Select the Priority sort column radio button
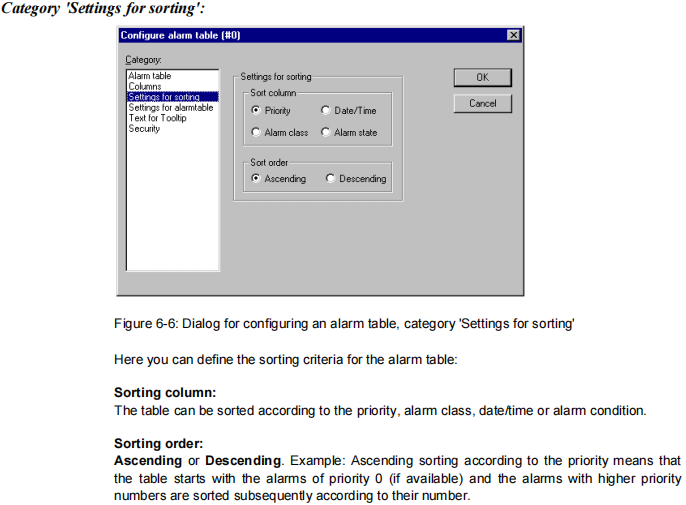Viewport: 686px width, 505px height. tap(256, 111)
